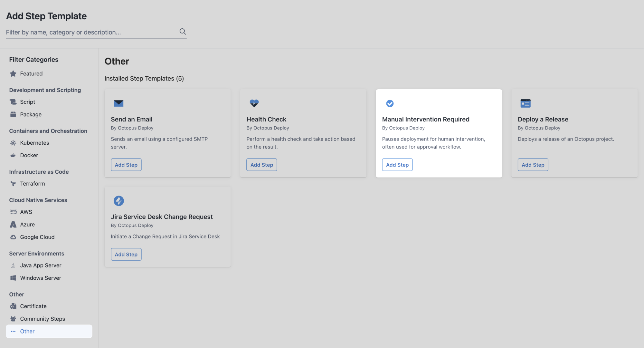Click the Other ellipsis icon
This screenshot has width=644, height=348.
[13, 331]
